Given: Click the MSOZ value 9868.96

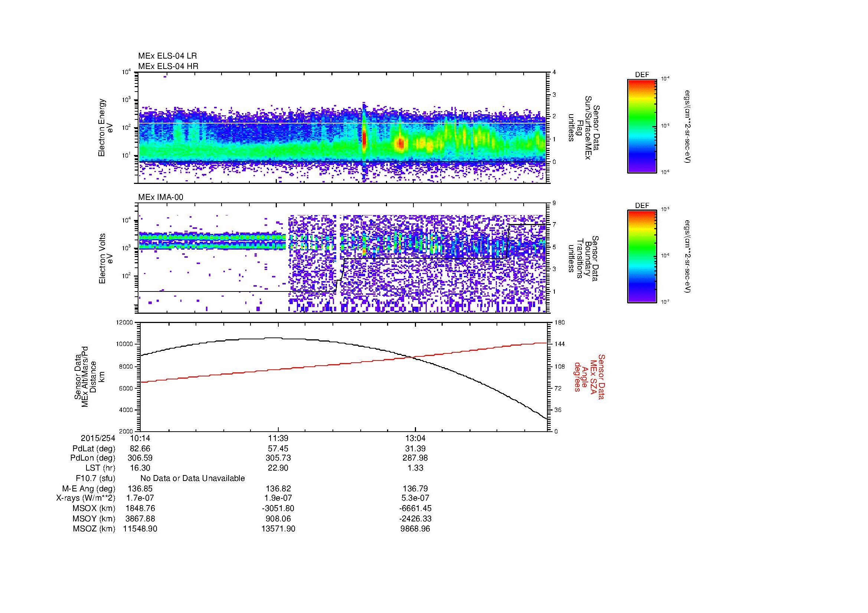Looking at the screenshot, I should (x=415, y=529).
